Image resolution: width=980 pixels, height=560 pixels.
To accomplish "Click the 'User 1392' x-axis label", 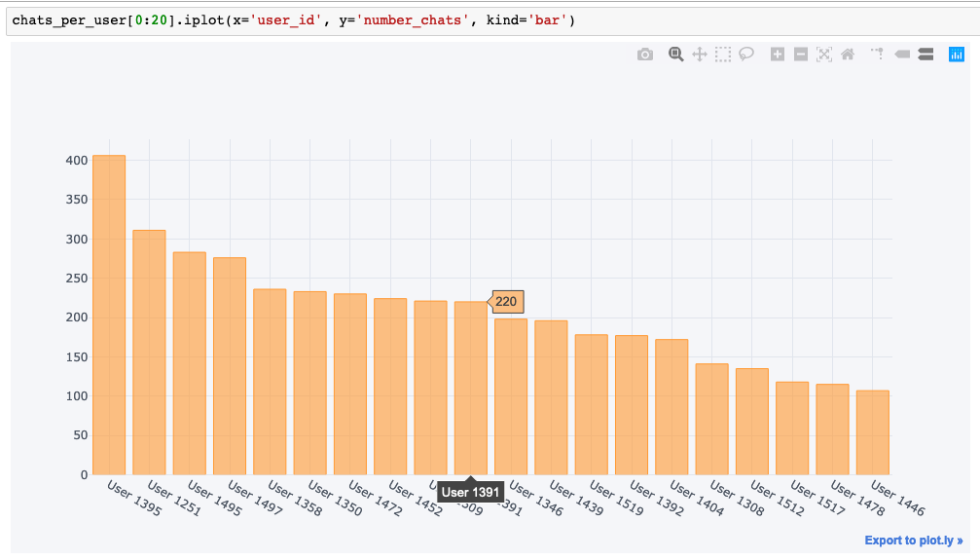I will click(x=657, y=498).
